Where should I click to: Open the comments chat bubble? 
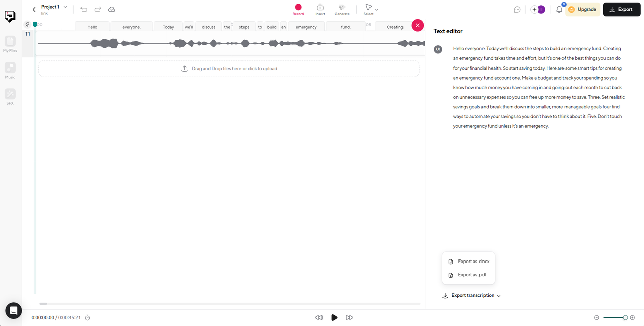517,9
